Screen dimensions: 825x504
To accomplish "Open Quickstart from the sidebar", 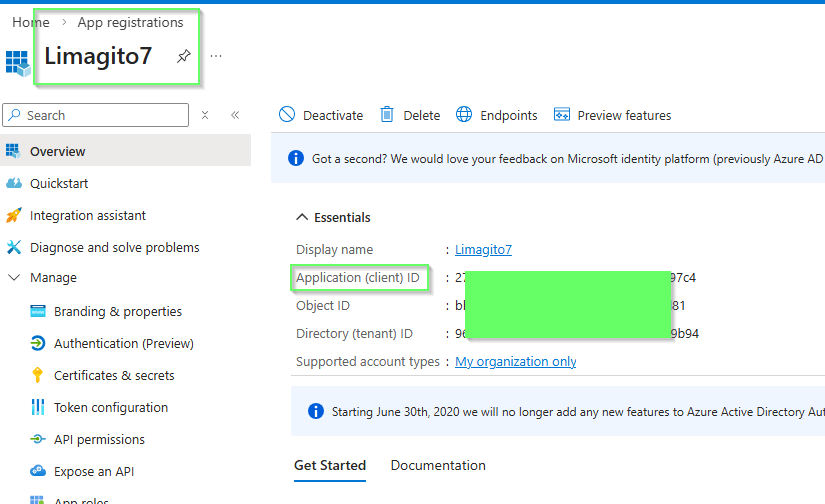I will [x=59, y=184].
